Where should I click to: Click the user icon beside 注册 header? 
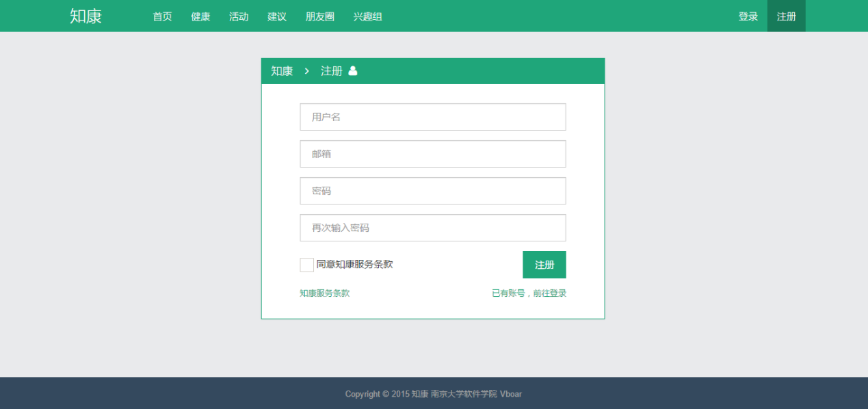(x=353, y=70)
